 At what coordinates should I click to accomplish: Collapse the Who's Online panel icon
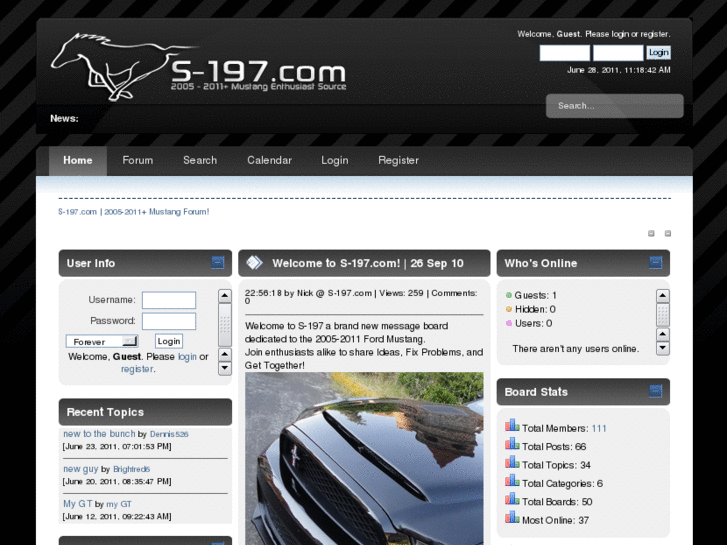point(656,263)
